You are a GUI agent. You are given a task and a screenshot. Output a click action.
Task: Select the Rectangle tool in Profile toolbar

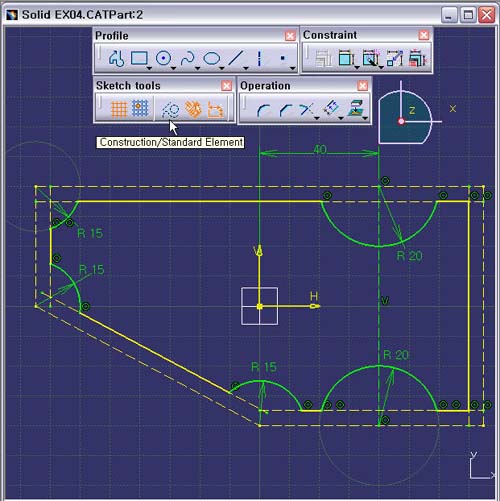tap(139, 58)
